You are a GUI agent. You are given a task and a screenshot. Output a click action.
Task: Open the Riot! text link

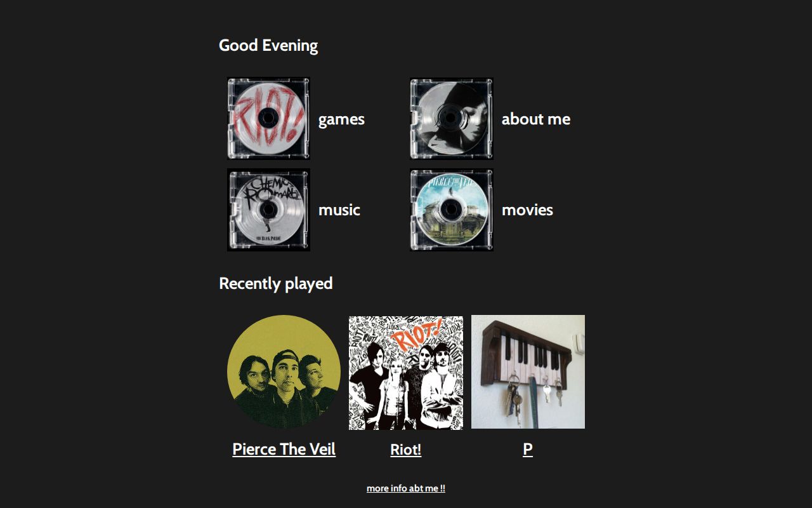click(x=406, y=450)
